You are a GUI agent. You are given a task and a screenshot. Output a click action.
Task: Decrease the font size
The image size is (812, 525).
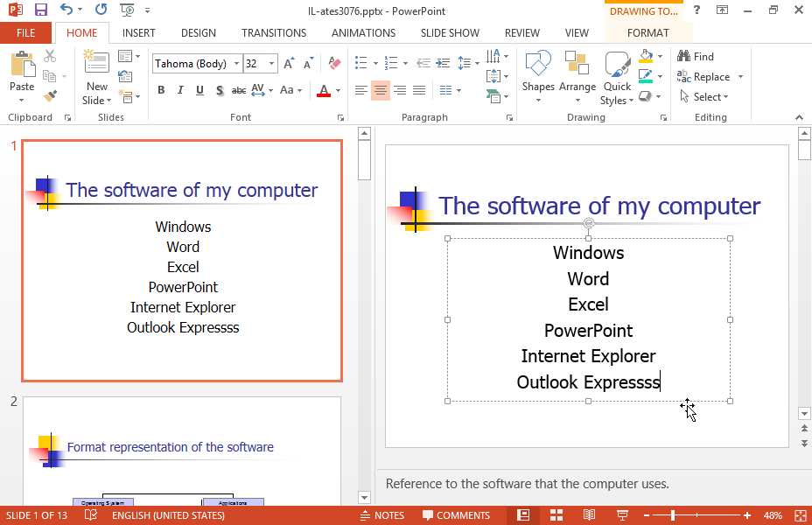309,63
